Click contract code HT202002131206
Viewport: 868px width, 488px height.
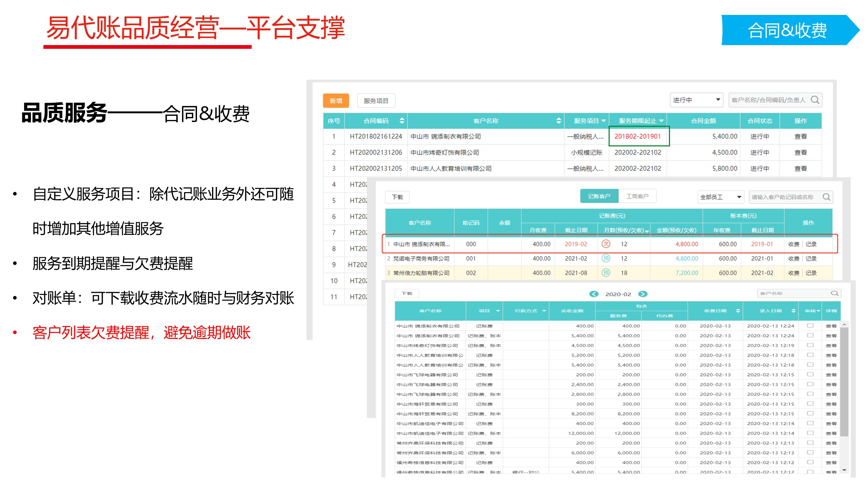click(x=376, y=152)
